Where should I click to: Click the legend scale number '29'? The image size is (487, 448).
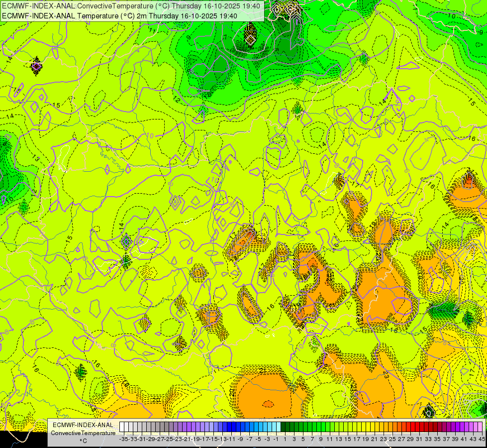(410, 439)
